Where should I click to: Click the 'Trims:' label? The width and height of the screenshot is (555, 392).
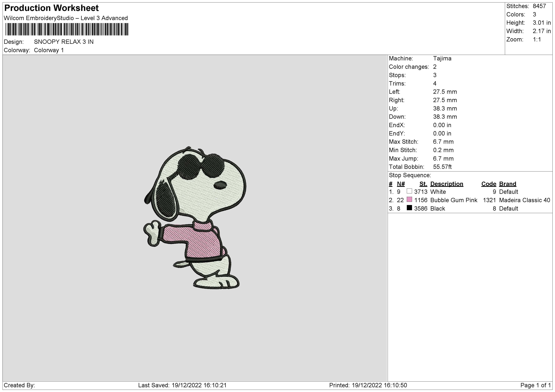pyautogui.click(x=397, y=84)
